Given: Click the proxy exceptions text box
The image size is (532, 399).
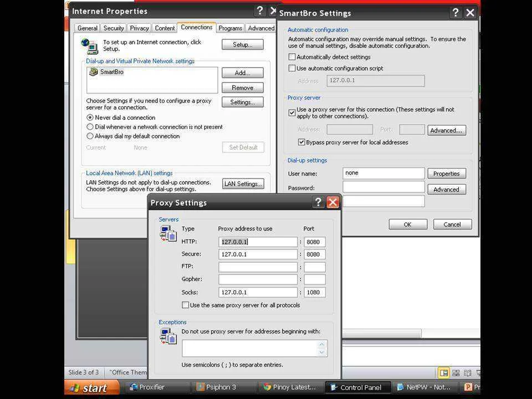Looking at the screenshot, I should (255, 349).
